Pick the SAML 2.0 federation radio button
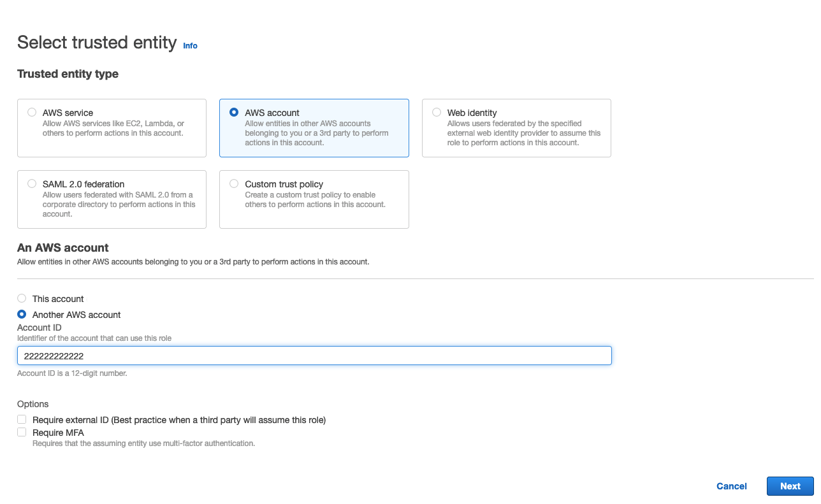The image size is (821, 504). [x=32, y=184]
